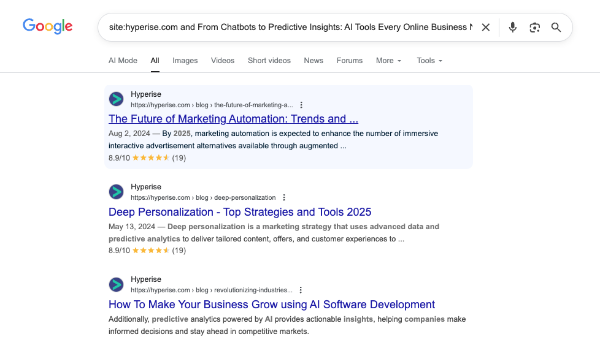The image size is (600, 364).
Task: Expand the More search filters dropdown
Action: point(388,61)
